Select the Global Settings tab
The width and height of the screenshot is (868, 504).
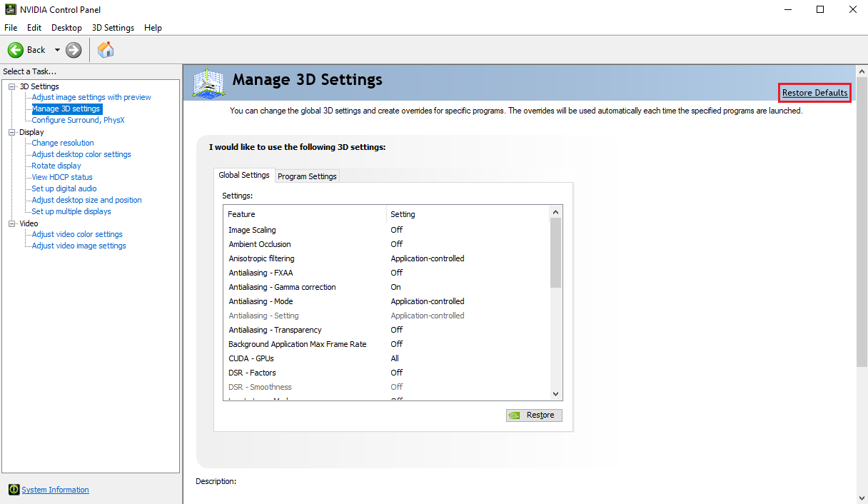pos(244,175)
